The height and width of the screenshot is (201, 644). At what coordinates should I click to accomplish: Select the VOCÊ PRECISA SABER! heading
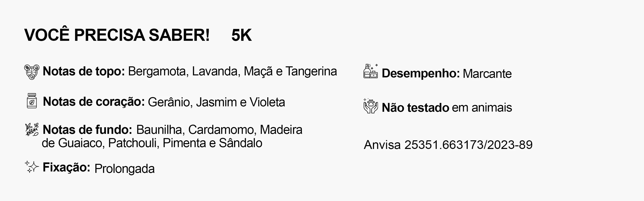(117, 35)
